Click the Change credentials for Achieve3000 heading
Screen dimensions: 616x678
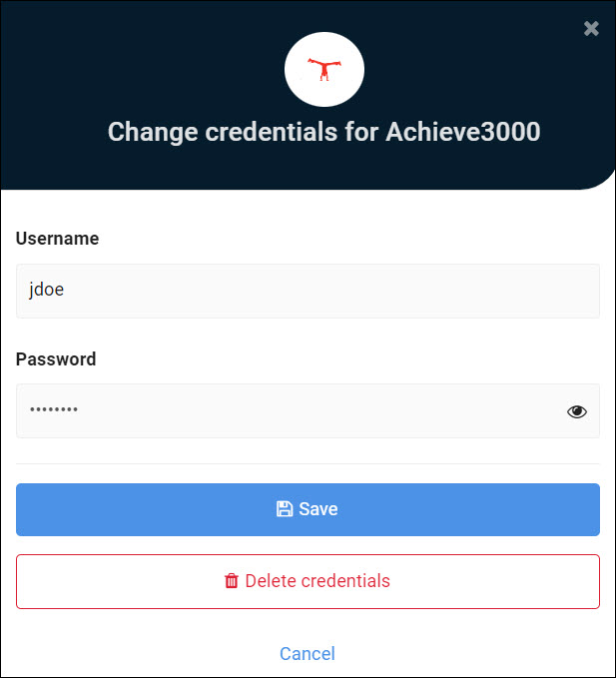(324, 132)
